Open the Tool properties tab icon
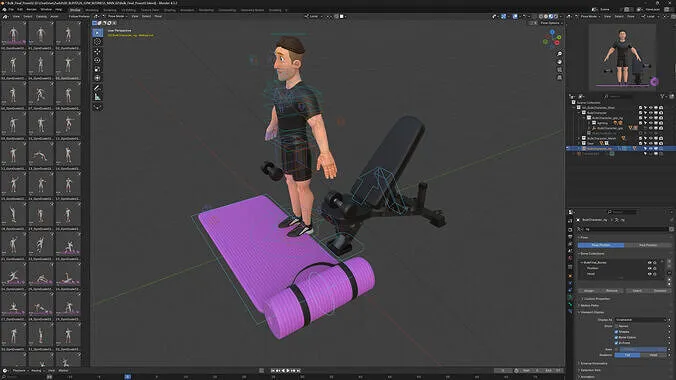 [x=570, y=221]
